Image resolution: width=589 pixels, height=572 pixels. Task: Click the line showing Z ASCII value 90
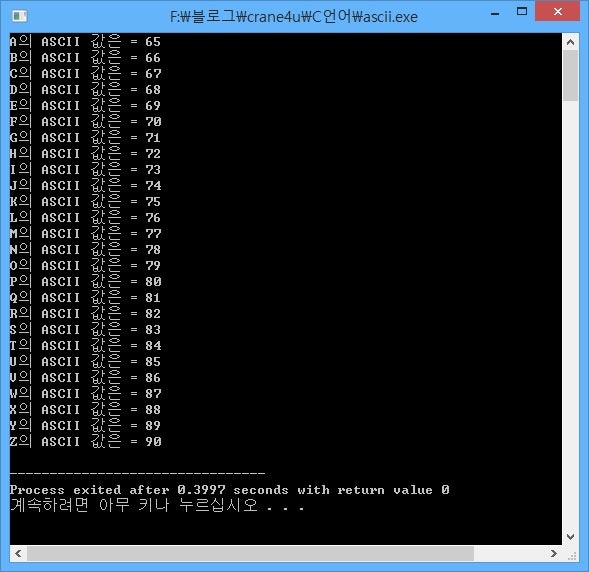pyautogui.click(x=86, y=441)
